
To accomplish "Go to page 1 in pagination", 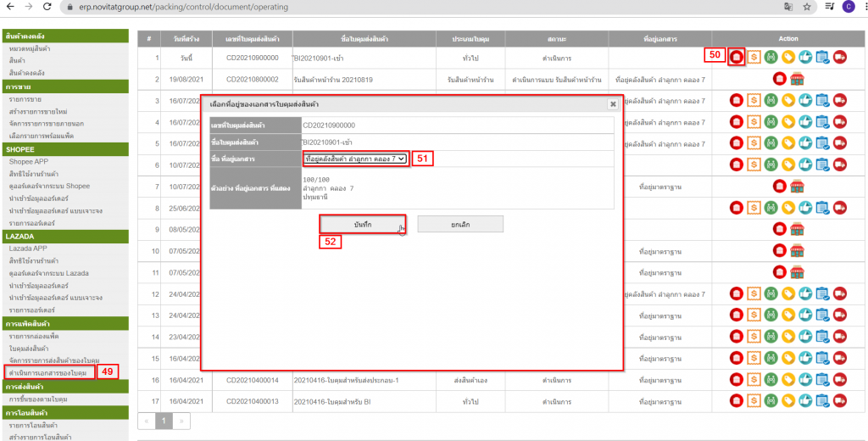I will [164, 420].
